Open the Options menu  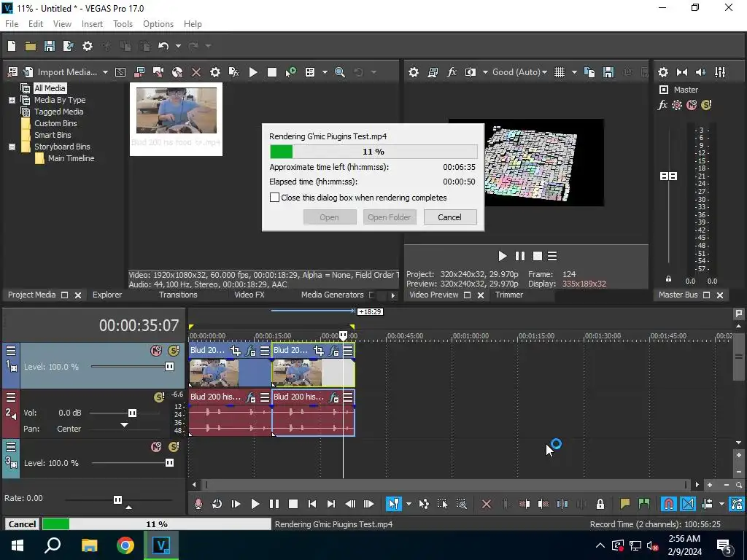pyautogui.click(x=158, y=24)
